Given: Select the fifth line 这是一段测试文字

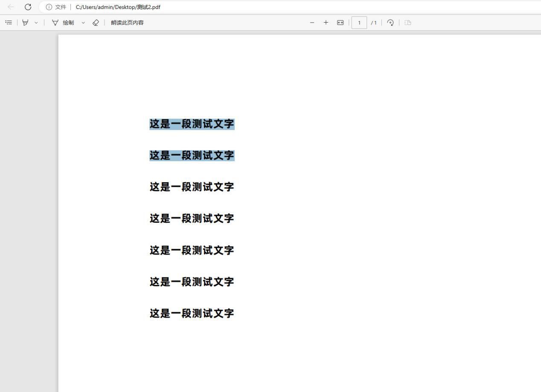Looking at the screenshot, I should pos(192,250).
